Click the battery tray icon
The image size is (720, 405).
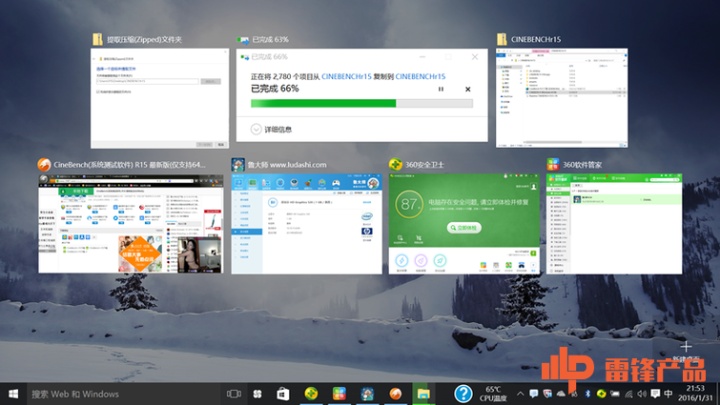point(615,394)
